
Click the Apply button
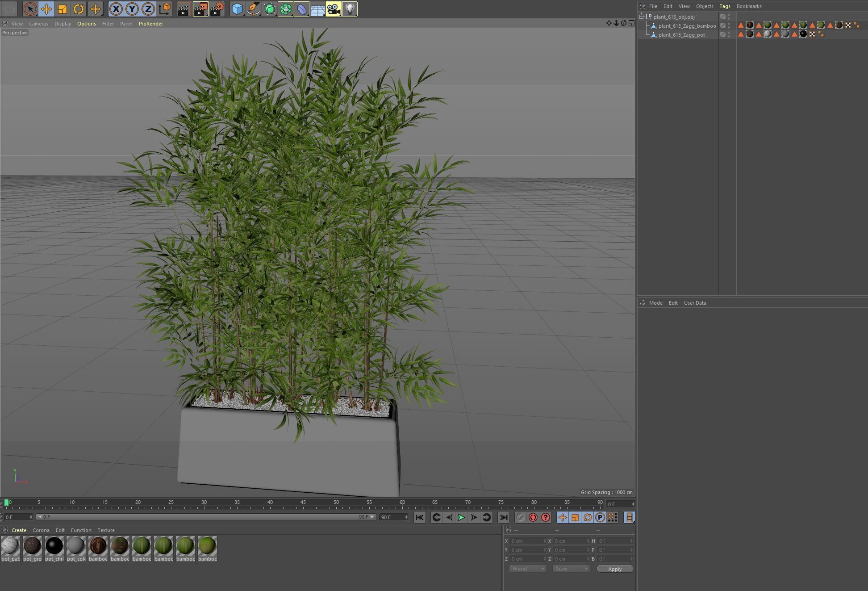click(614, 569)
